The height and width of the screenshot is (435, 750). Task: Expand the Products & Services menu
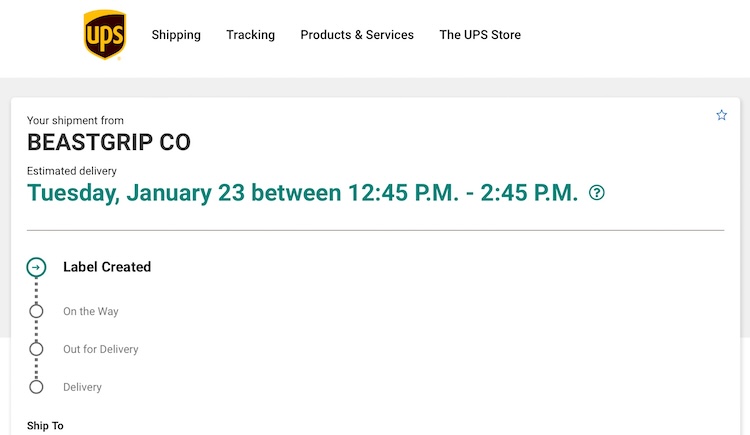tap(357, 35)
